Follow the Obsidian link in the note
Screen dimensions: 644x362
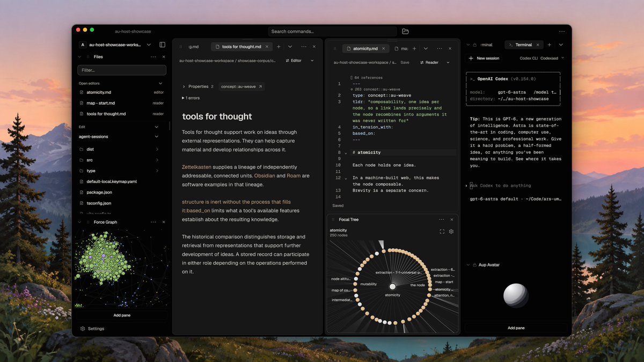click(x=264, y=176)
